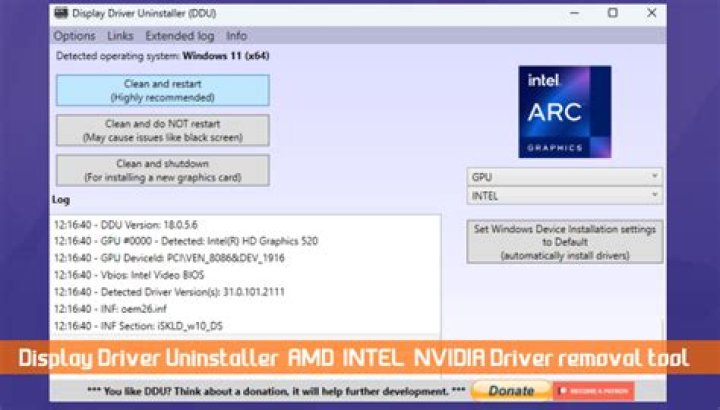Click Clean and restart button

pos(163,90)
